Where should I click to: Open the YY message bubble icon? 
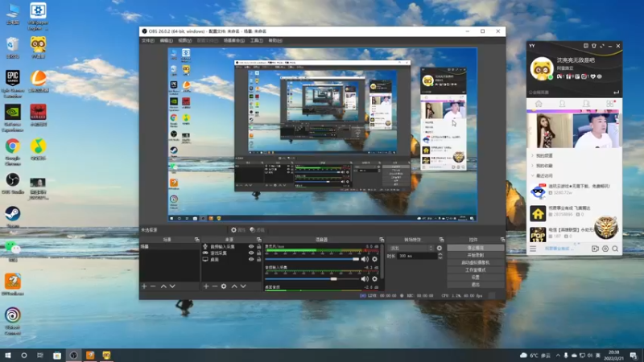(x=586, y=46)
